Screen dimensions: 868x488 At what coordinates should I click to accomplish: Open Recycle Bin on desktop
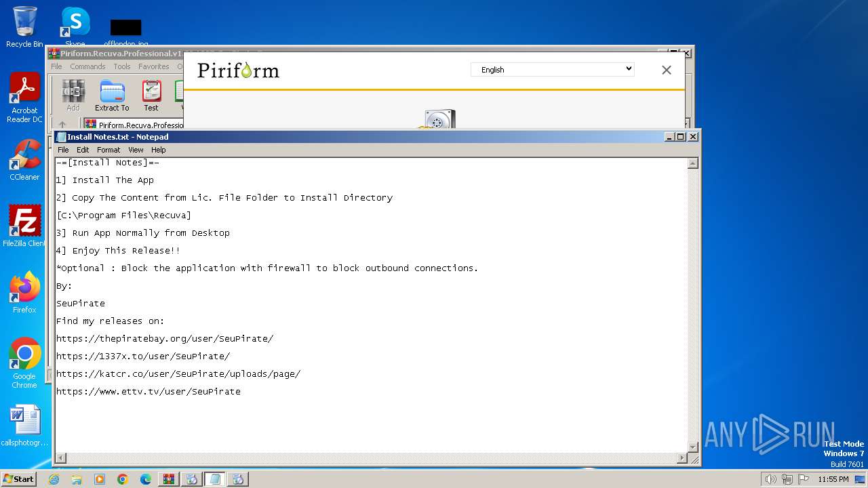tap(24, 27)
